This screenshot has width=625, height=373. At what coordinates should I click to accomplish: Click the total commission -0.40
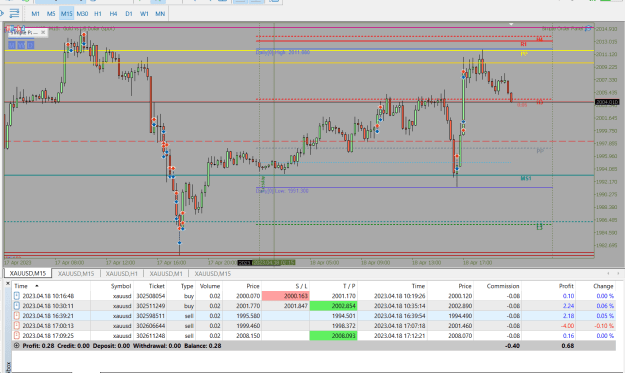[512, 346]
